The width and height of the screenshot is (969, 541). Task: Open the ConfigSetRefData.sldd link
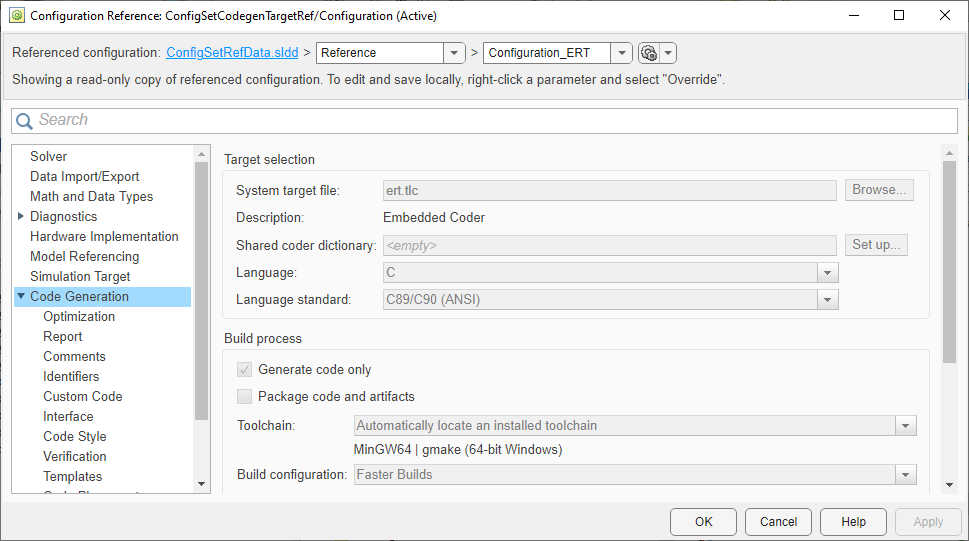pos(232,53)
